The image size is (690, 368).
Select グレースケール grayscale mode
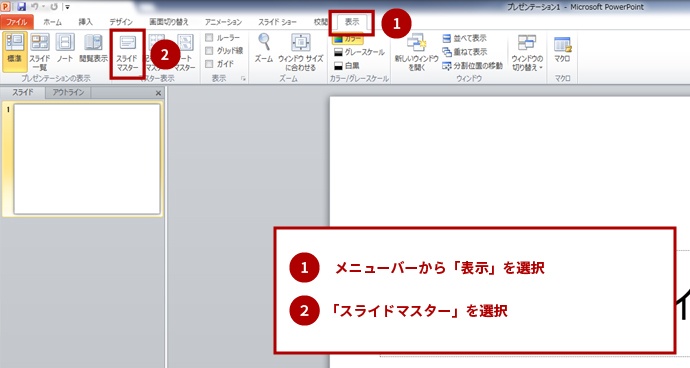pos(359,52)
